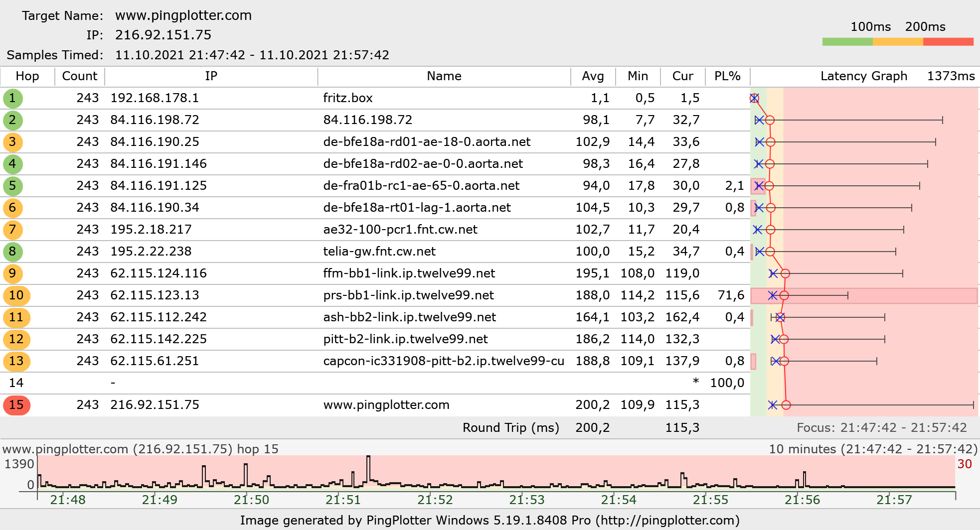Click the hop 9 orange badge
This screenshot has width=980, height=530.
[x=12, y=273]
